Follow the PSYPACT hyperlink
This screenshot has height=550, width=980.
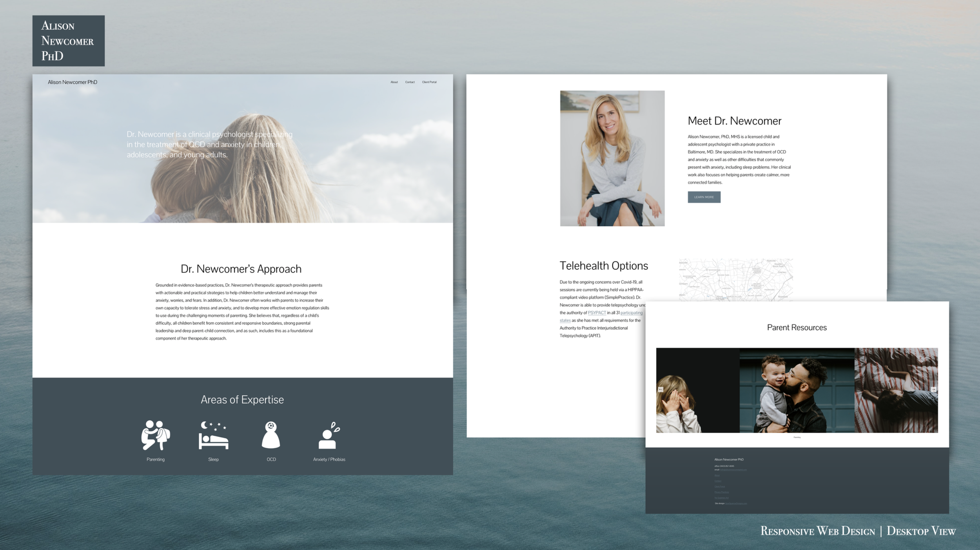[x=597, y=313]
